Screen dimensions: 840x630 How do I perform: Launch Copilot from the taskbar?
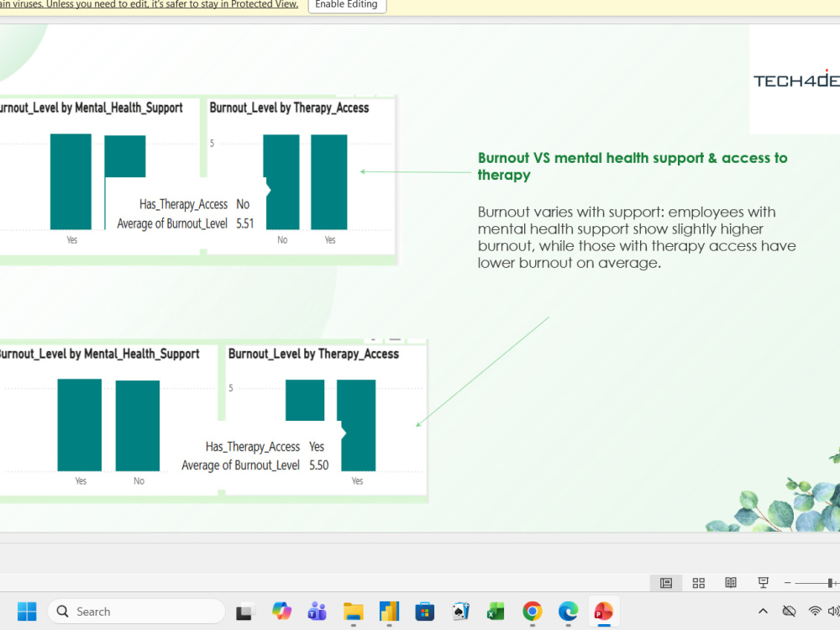pos(281,612)
